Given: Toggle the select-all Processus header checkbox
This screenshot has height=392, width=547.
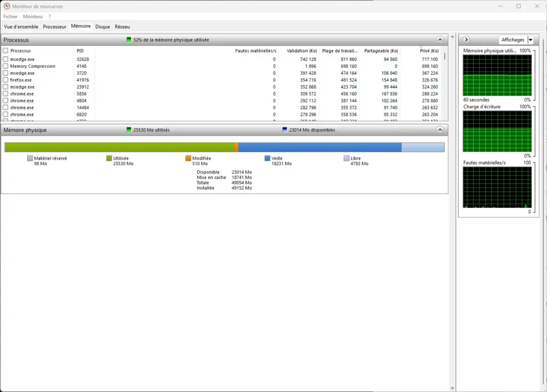Looking at the screenshot, I should [5, 51].
